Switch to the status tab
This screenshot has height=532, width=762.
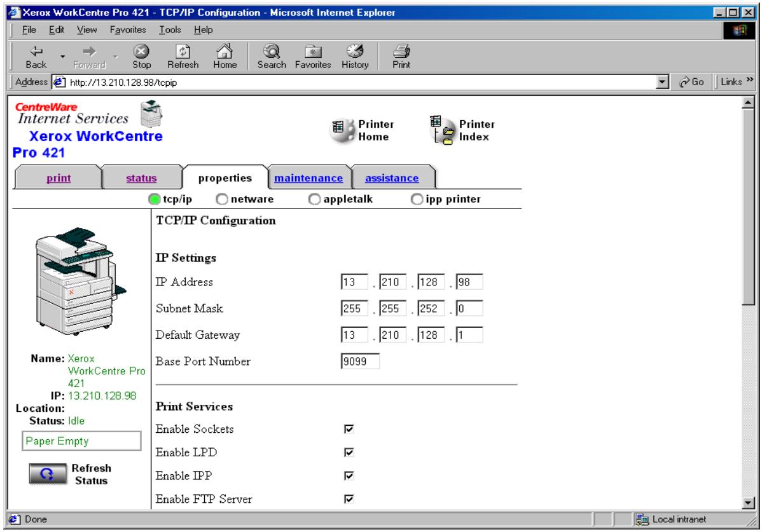(141, 178)
